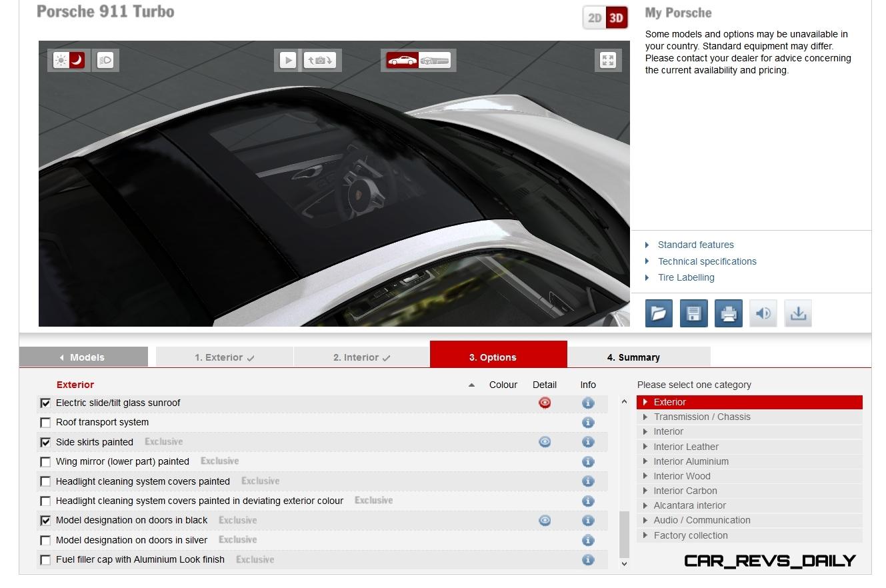Open info for Headlight covers in deviating exterior colour
The image size is (886, 588).
point(588,501)
